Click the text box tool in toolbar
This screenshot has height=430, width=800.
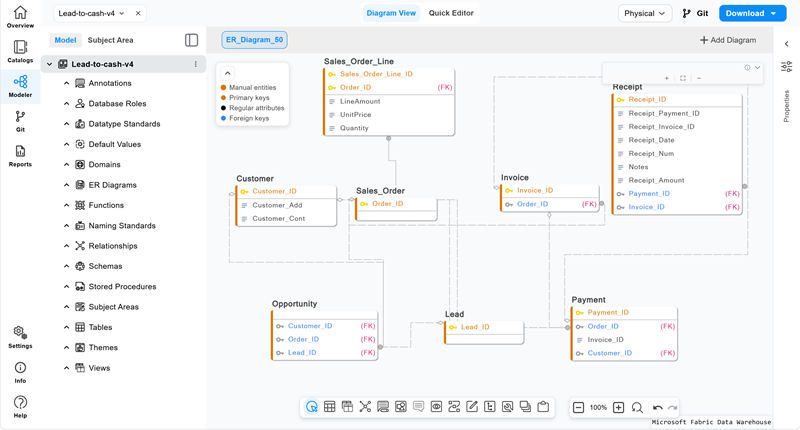tap(490, 407)
